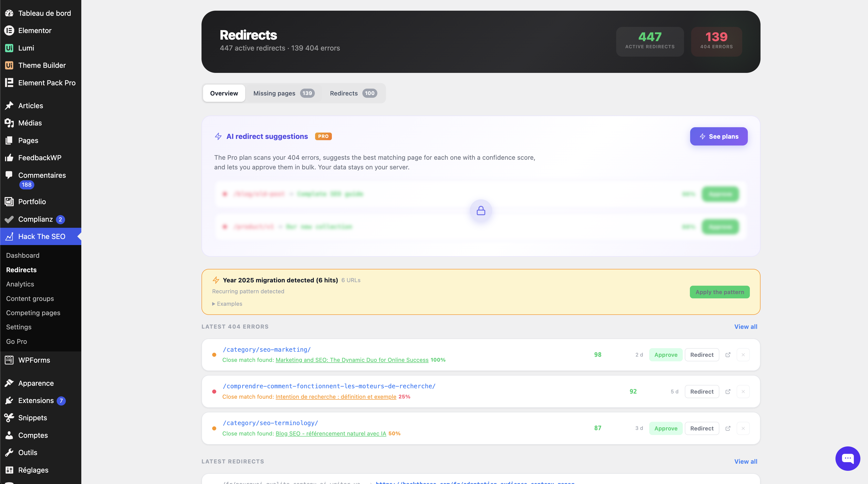Screen dimensions: 868x484
Task: Click the Pages icon
Action: [9, 140]
